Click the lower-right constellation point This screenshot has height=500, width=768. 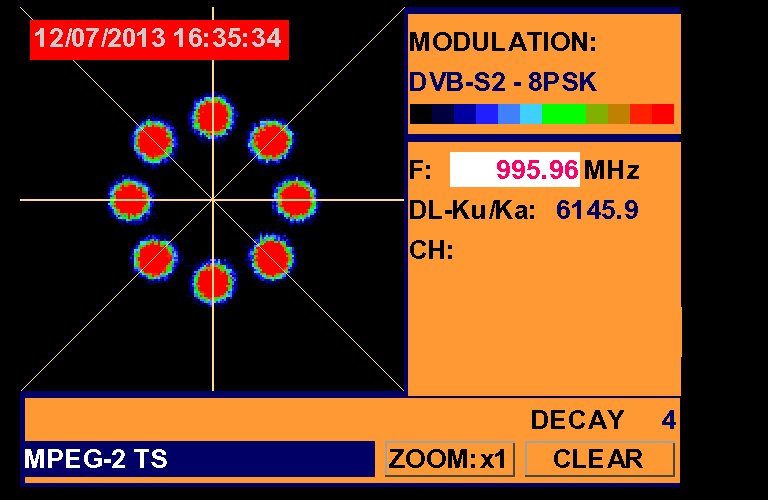271,258
